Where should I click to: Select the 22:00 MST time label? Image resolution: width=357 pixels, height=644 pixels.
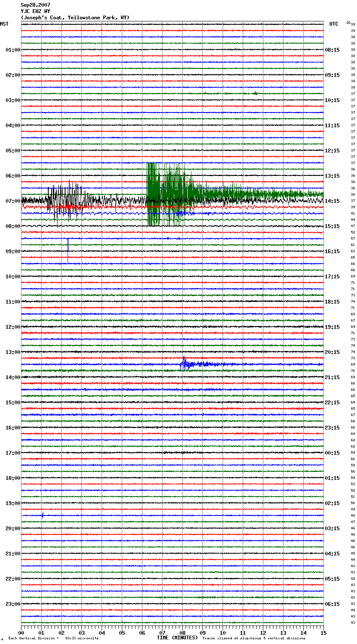point(13,579)
